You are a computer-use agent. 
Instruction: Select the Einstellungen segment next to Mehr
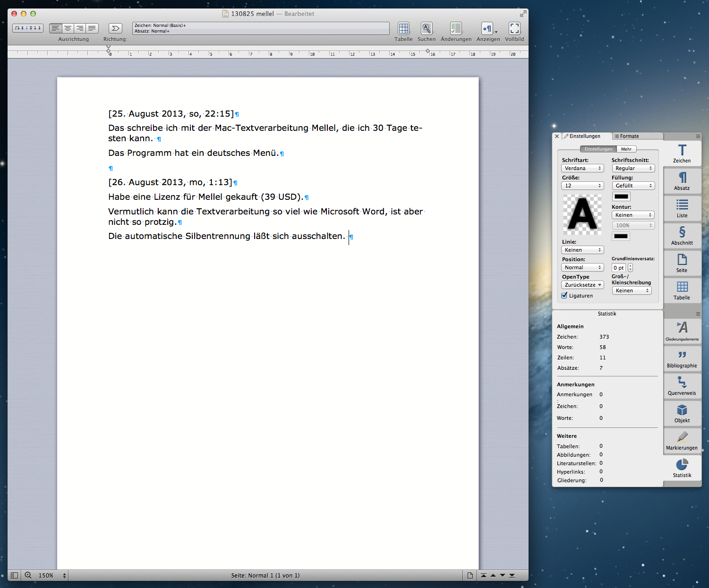click(598, 149)
